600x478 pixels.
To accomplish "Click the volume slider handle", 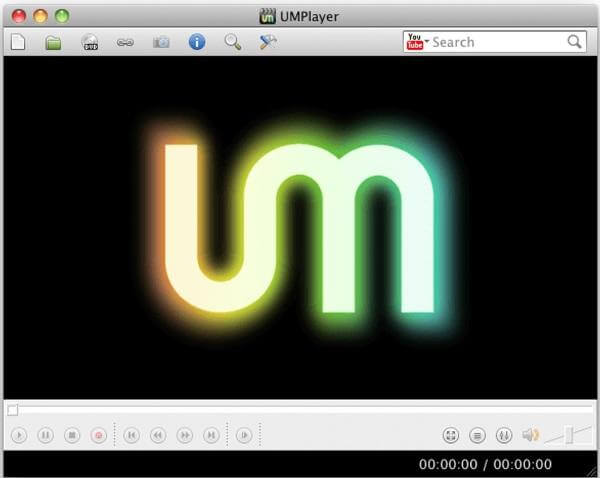I will point(569,435).
